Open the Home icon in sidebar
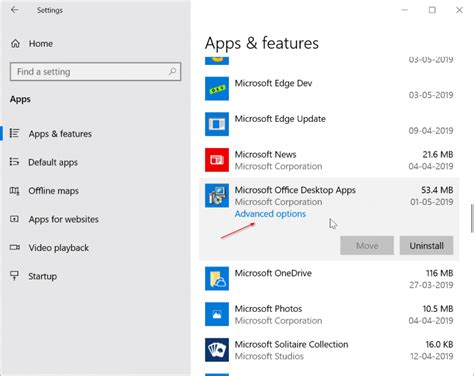Screen dimensions: 474x376 [x=15, y=43]
